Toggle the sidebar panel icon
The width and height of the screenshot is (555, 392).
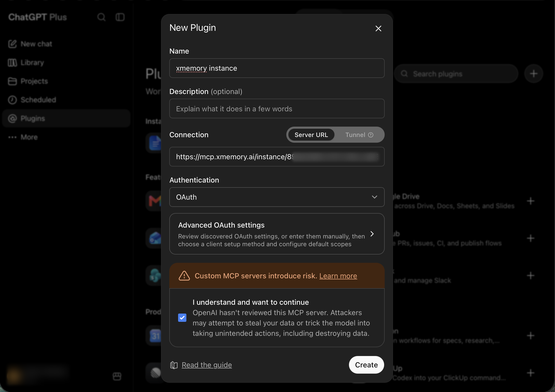tap(120, 17)
